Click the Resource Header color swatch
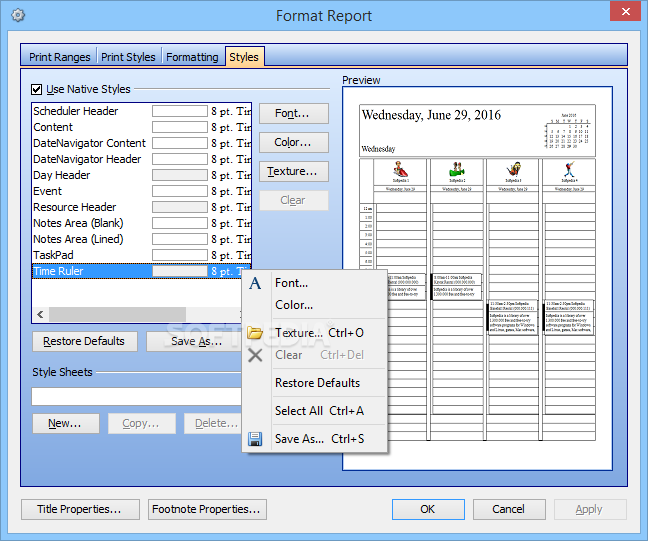This screenshot has width=648, height=541. tap(180, 207)
